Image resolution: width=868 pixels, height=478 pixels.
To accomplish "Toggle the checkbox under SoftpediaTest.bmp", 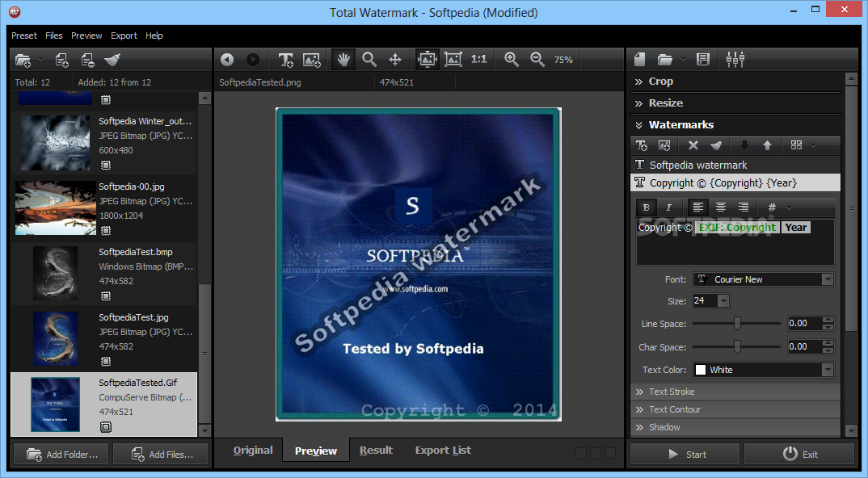I will click(x=106, y=296).
